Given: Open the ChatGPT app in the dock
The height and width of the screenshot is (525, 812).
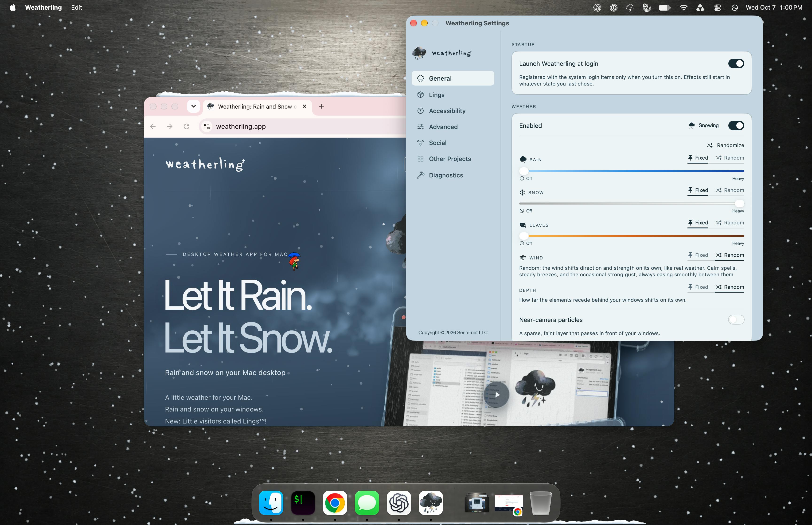Looking at the screenshot, I should click(x=399, y=503).
